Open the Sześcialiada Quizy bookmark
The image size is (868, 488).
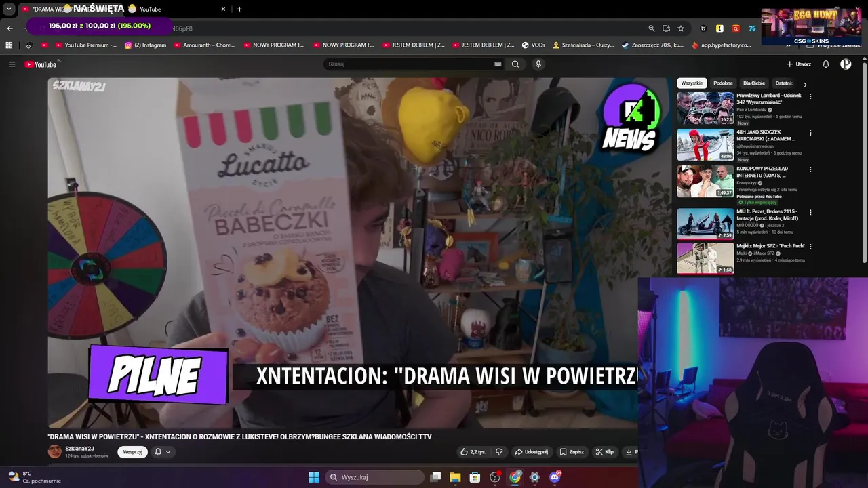(x=583, y=45)
